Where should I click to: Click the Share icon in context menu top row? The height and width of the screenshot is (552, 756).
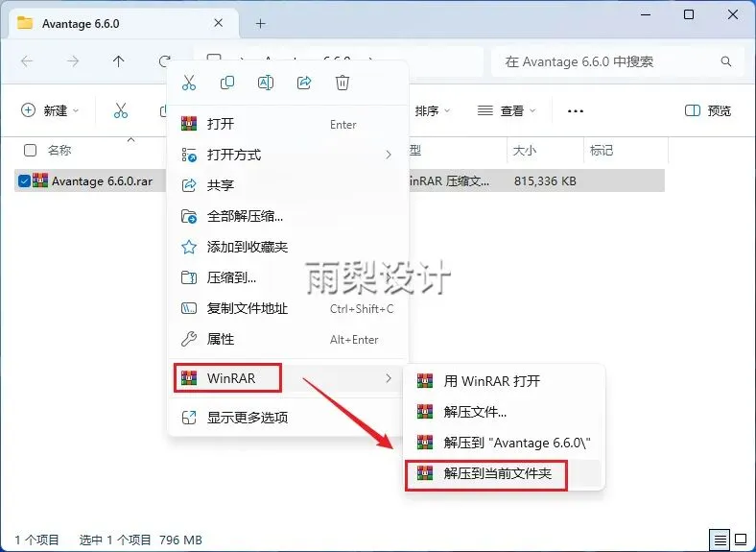(x=304, y=83)
